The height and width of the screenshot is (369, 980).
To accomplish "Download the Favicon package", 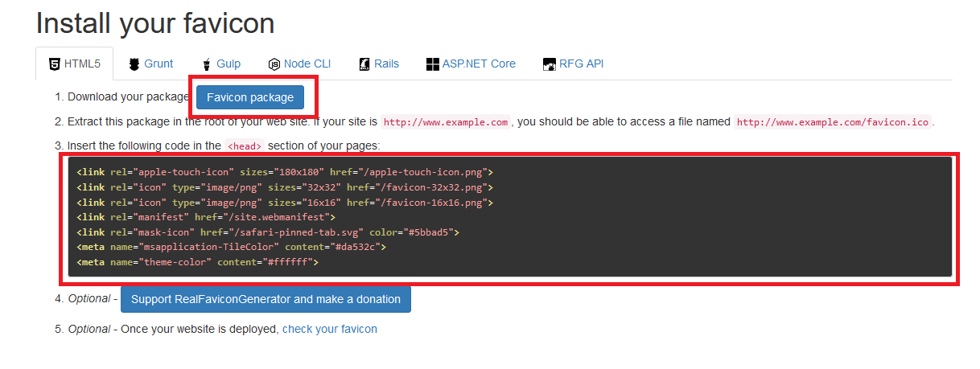I will [x=250, y=97].
